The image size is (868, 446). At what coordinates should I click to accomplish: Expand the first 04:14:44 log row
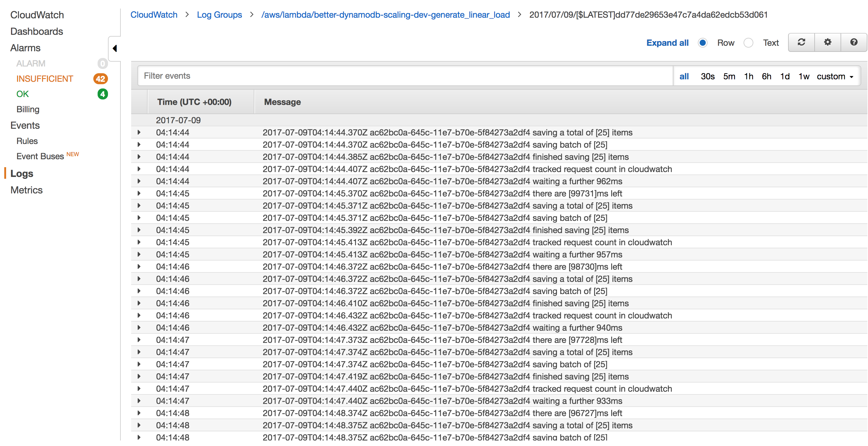139,132
